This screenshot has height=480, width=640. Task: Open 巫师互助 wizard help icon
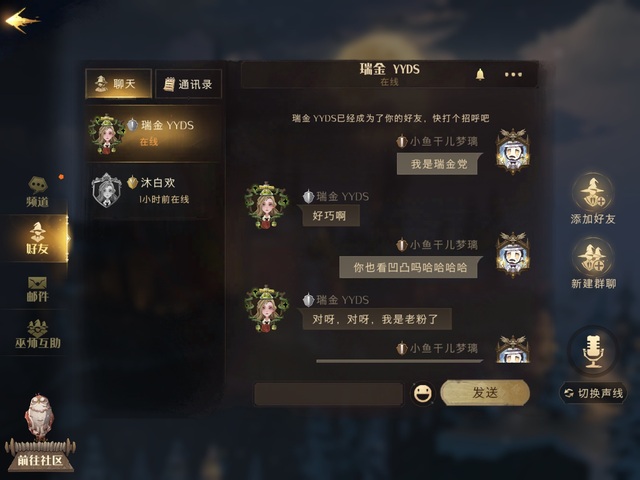point(38,334)
